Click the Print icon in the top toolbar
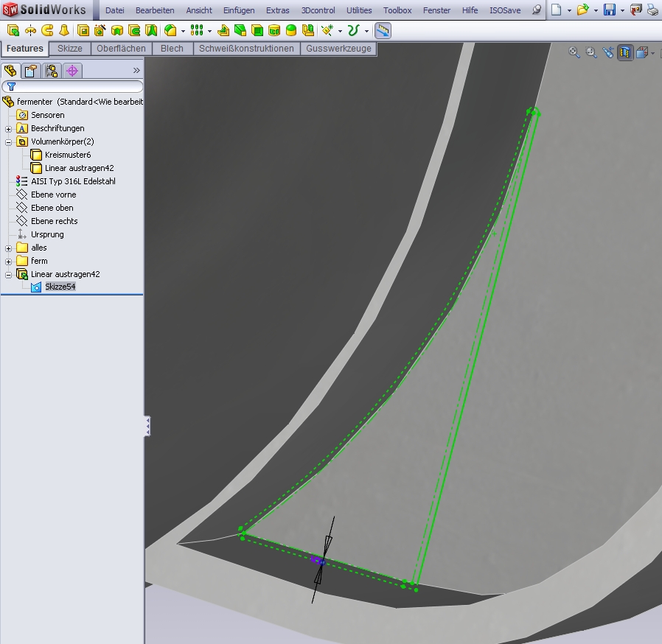Screen dimensions: 662x644 (653, 10)
